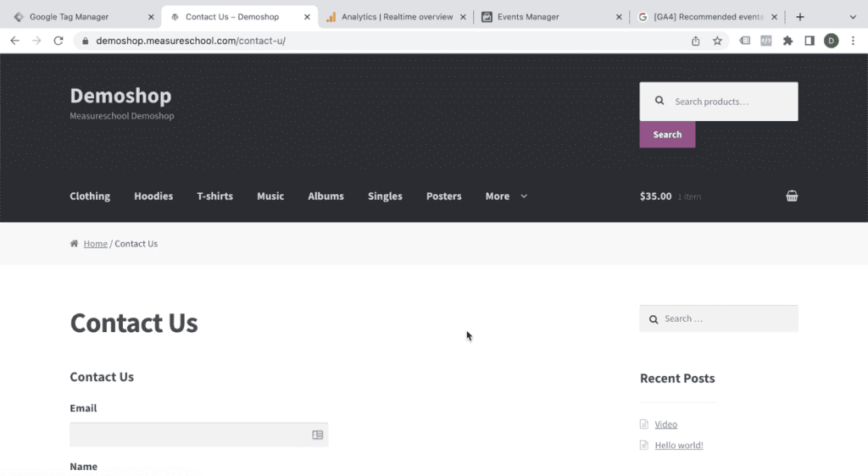Click the Demoshop site title
The width and height of the screenshot is (868, 476).
click(x=120, y=96)
